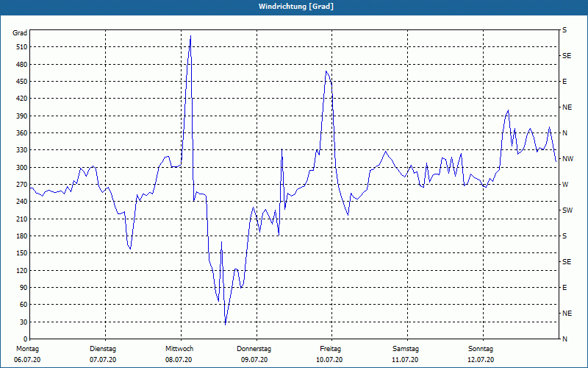Select the y-axis value "30"

pos(22,322)
